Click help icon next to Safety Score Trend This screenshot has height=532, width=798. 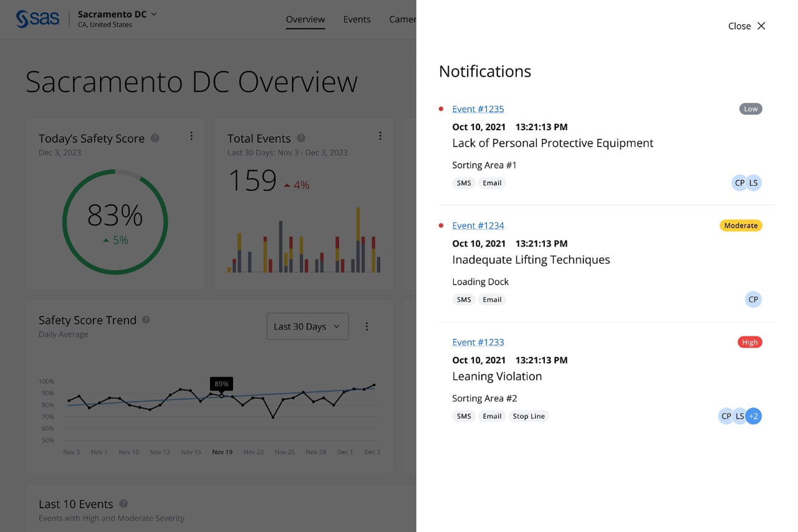click(x=146, y=320)
